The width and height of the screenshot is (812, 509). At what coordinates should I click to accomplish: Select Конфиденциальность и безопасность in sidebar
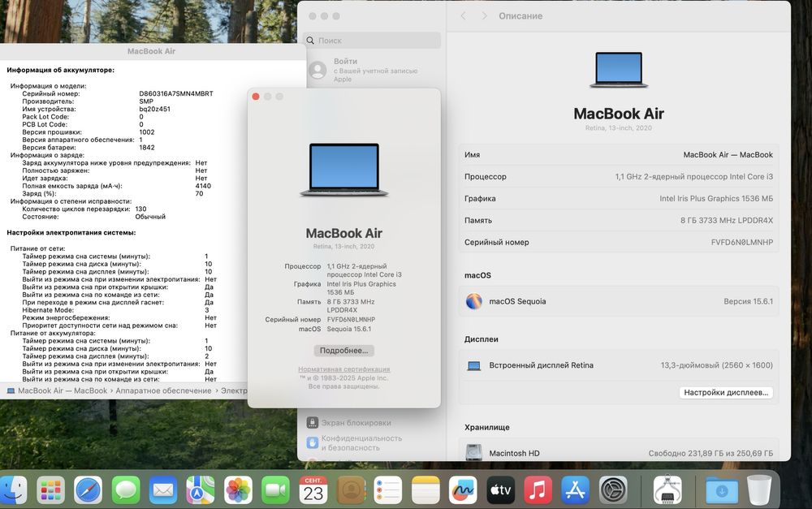[x=361, y=442]
